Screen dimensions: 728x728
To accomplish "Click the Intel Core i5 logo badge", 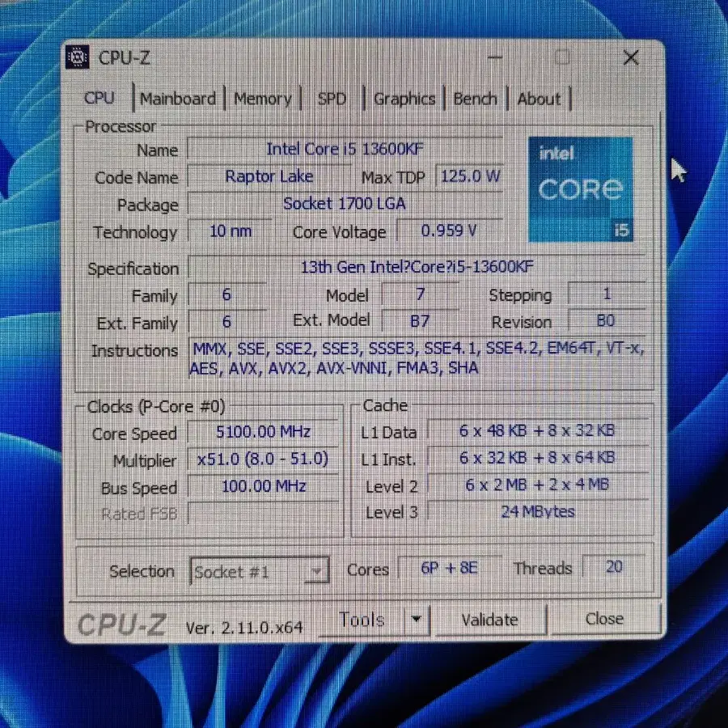I will [580, 189].
